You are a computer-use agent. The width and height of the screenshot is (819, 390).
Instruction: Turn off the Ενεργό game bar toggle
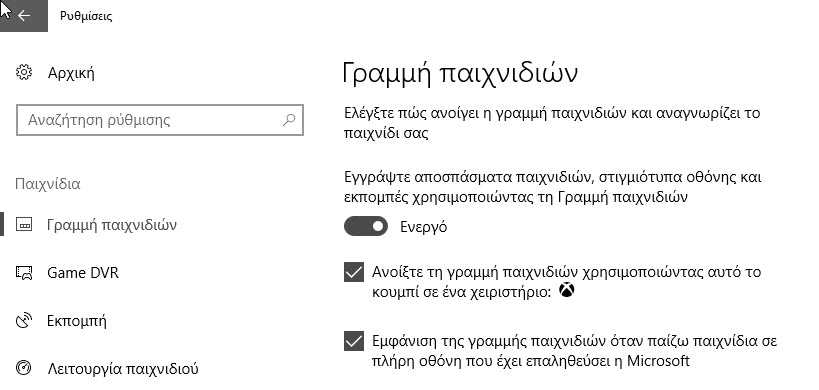click(366, 226)
